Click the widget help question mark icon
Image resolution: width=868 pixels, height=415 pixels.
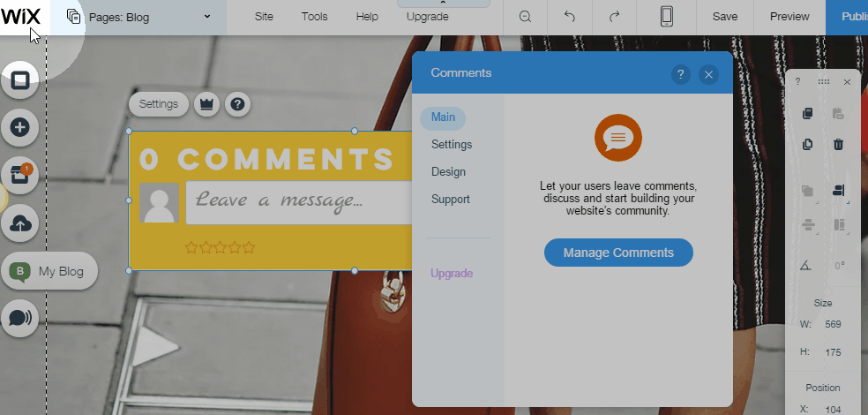click(x=237, y=104)
